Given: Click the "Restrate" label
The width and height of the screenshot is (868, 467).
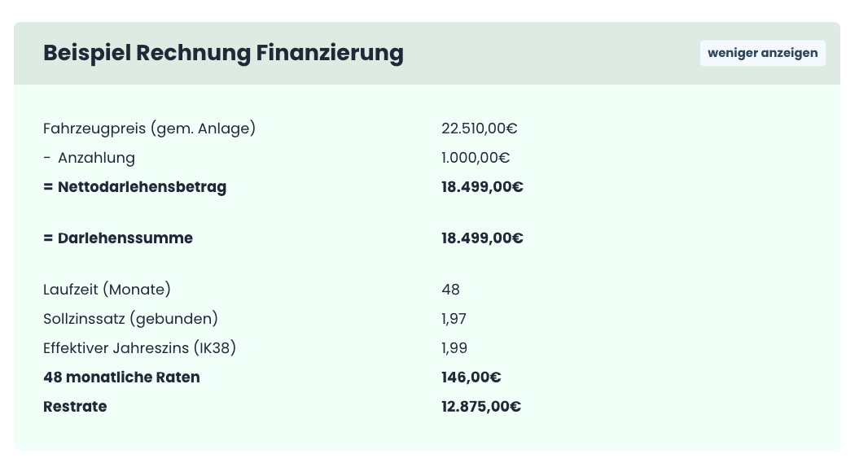Looking at the screenshot, I should [x=75, y=407].
